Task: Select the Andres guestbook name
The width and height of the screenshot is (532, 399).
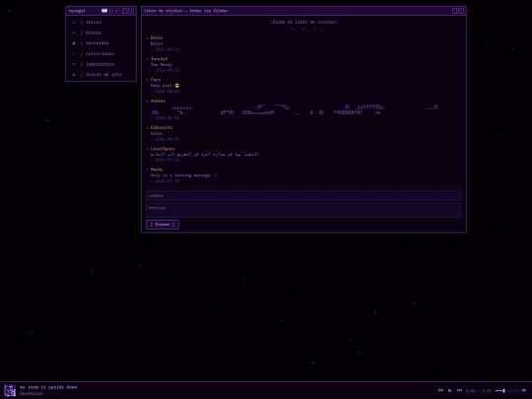Action: click(x=158, y=101)
